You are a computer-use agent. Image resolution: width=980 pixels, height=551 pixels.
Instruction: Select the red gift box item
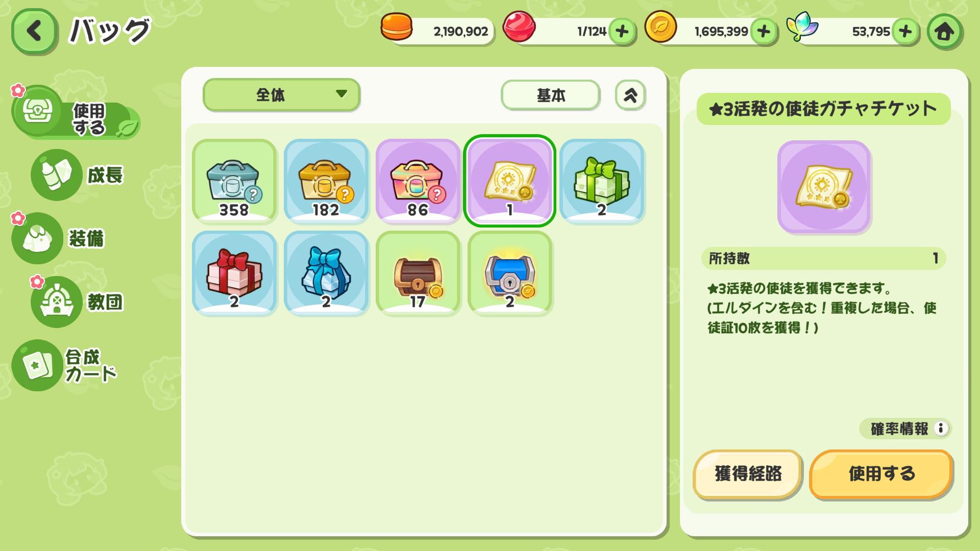(234, 273)
